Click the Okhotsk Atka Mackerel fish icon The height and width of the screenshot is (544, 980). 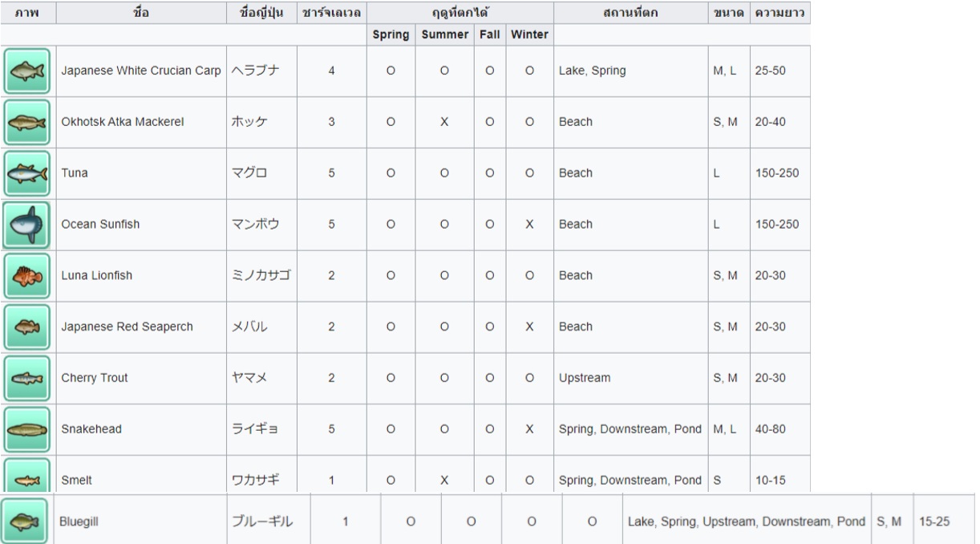tap(26, 122)
